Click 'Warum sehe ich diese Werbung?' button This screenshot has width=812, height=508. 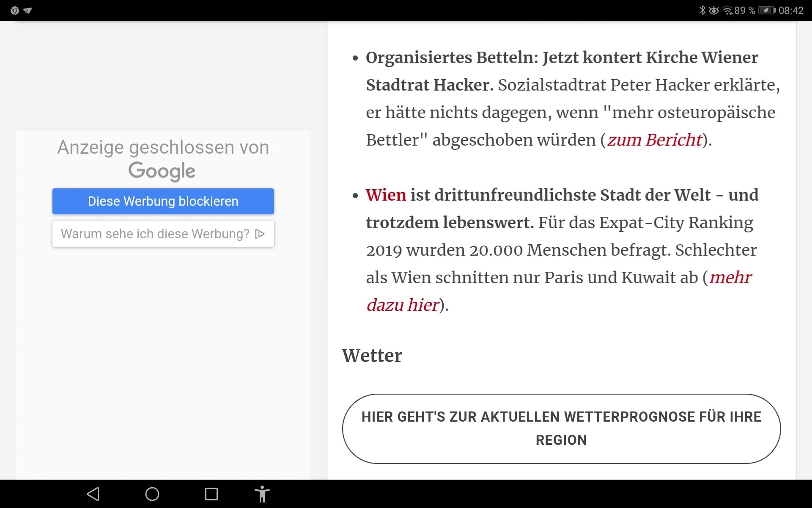pos(155,234)
